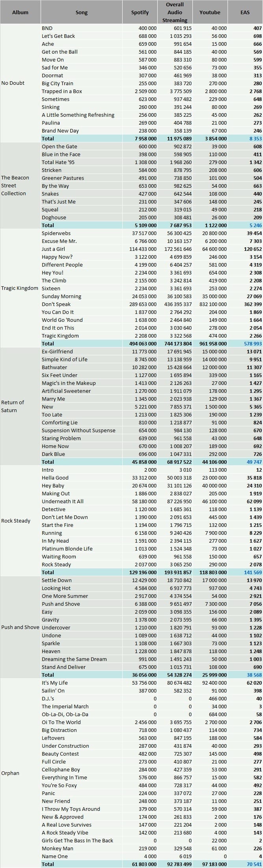Select Underneath It All Spotify 58 180 000
This screenshot has height=868, width=263.
[144, 501]
